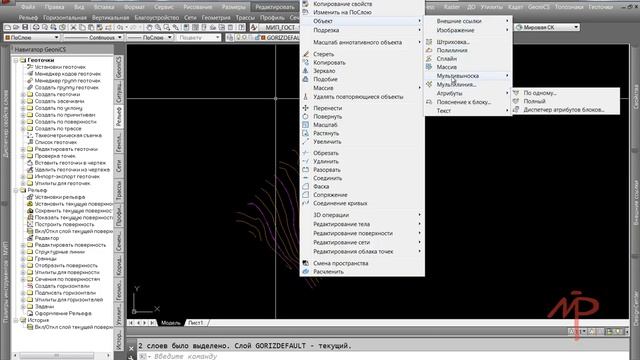
Task: Click the first layout tab navigation arrow
Action: click(131, 322)
